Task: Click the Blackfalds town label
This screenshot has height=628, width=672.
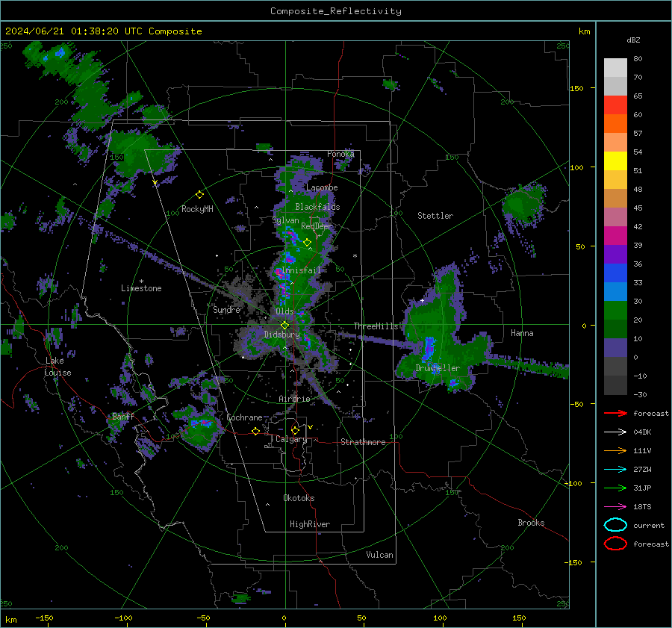Action: click(x=317, y=207)
